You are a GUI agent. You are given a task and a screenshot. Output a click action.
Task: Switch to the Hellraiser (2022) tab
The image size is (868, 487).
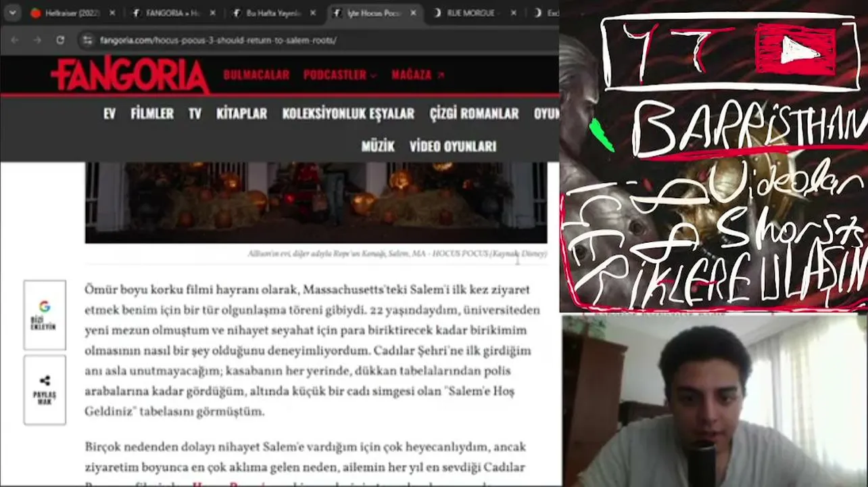pyautogui.click(x=73, y=13)
